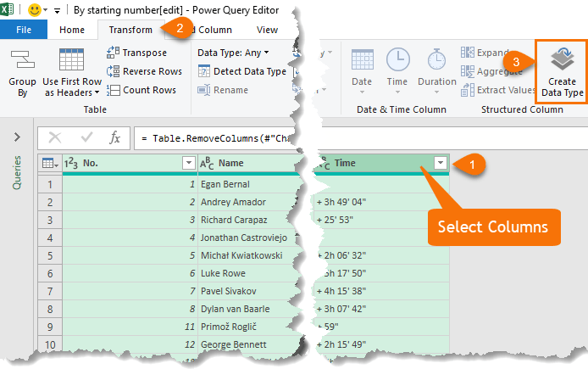
Task: Open the No. column filter dropdown
Action: [189, 163]
